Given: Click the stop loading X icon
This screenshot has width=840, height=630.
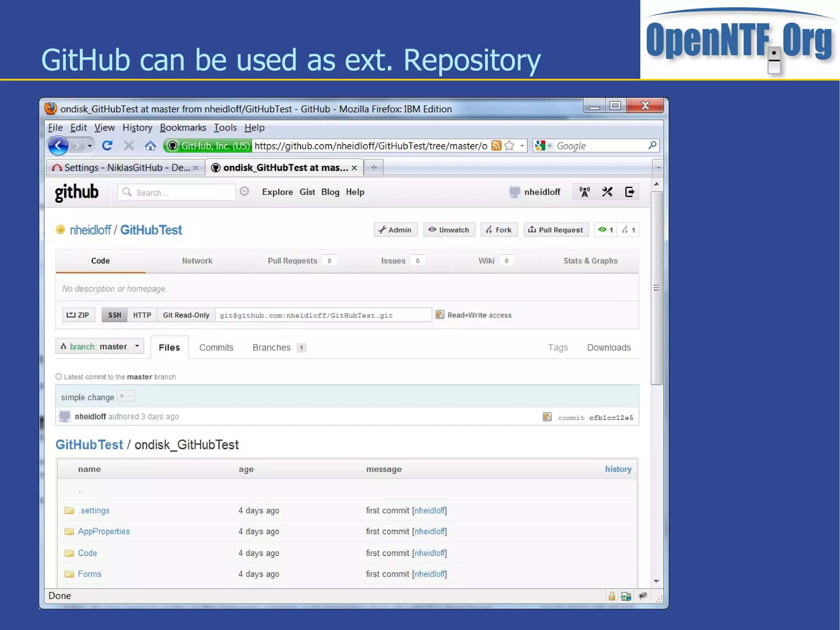Looking at the screenshot, I should click(x=129, y=145).
